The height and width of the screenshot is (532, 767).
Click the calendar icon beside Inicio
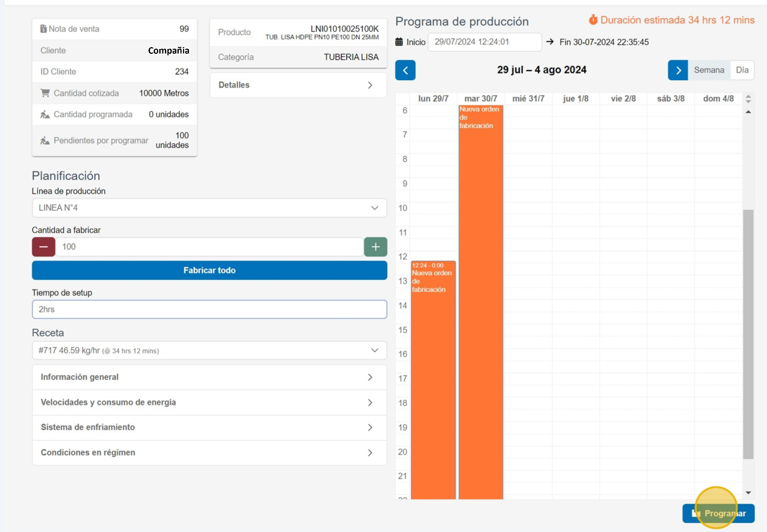click(399, 42)
